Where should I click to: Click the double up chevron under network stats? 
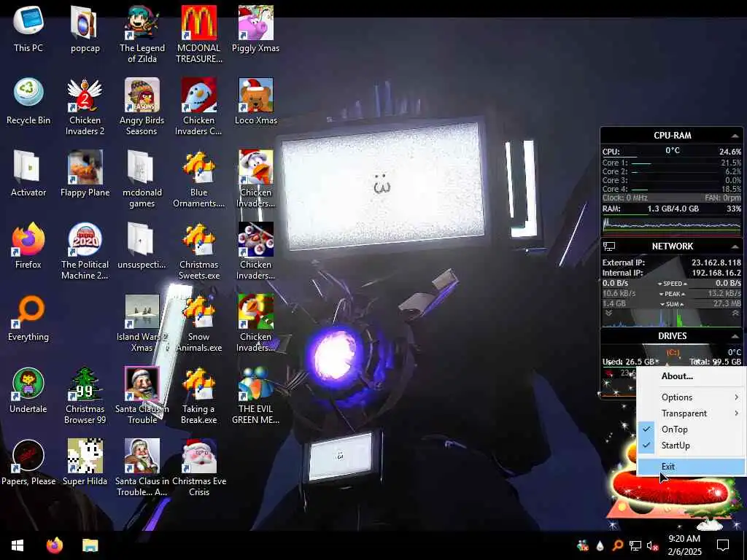[x=735, y=314]
